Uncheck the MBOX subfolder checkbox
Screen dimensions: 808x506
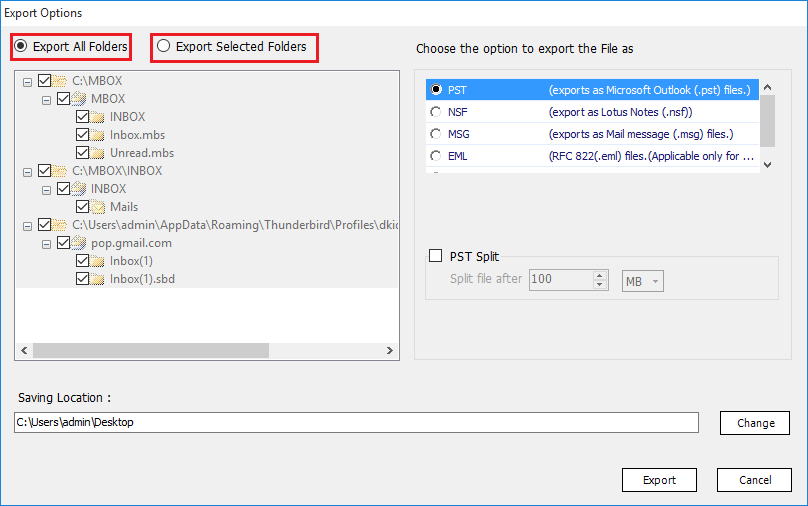click(63, 98)
